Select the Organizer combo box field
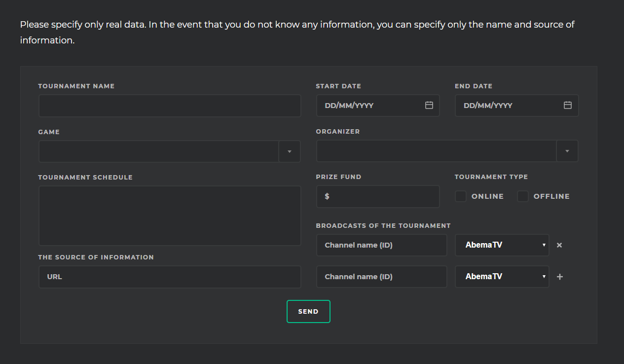The image size is (624, 364). point(436,151)
